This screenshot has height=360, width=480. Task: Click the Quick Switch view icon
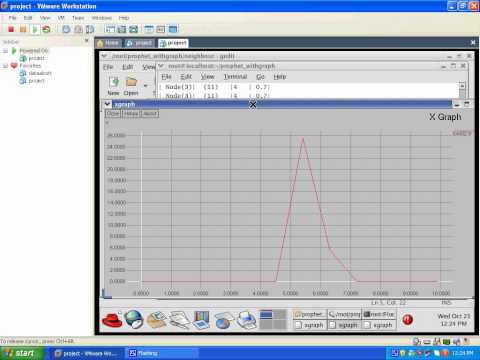point(122,29)
